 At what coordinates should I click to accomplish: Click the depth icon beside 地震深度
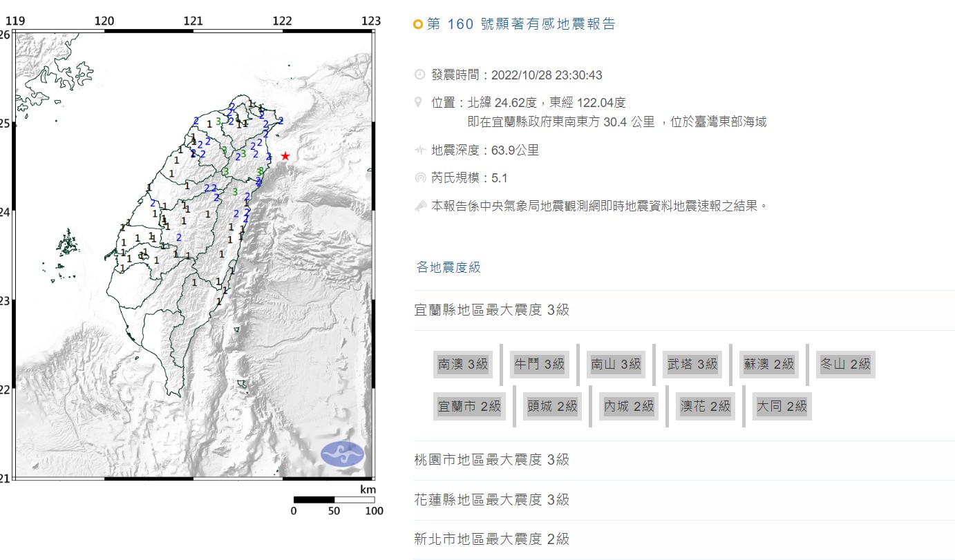(x=419, y=150)
